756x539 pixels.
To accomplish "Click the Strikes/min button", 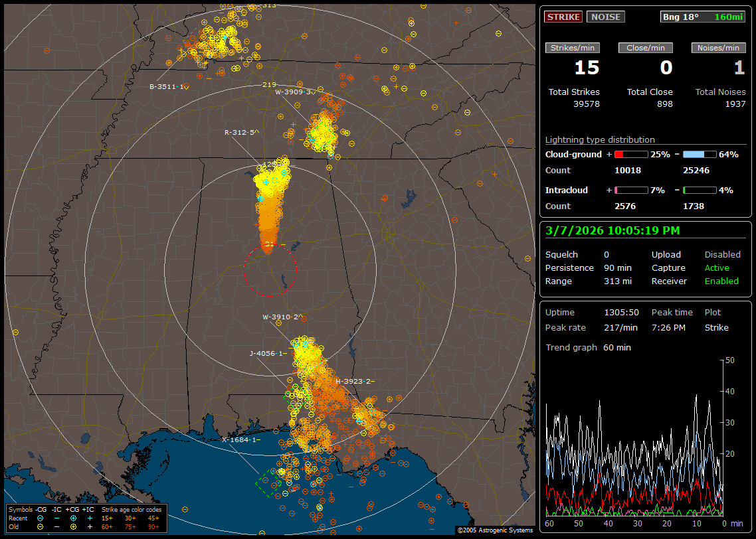I will tap(572, 48).
